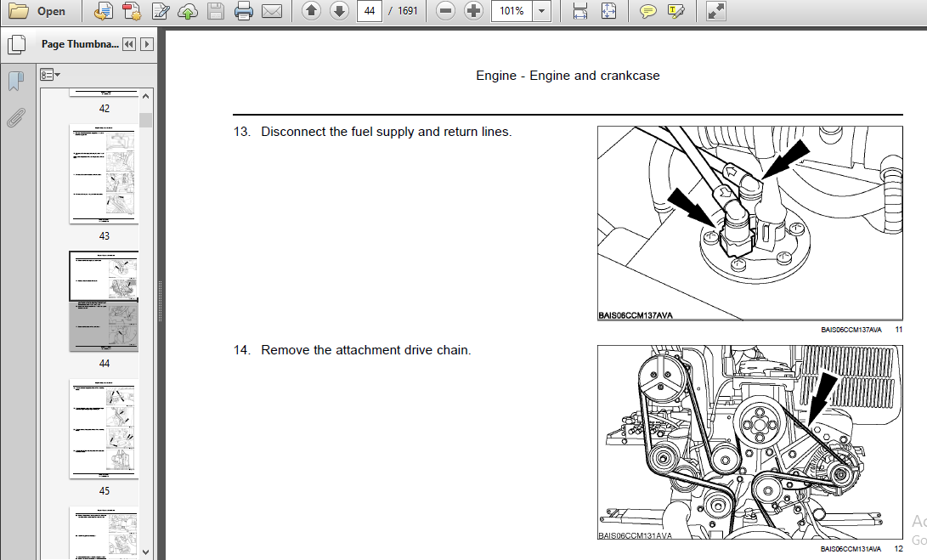Viewport: 927px width, 560px height.
Task: Click the Upload to cloud icon
Action: coord(188,11)
